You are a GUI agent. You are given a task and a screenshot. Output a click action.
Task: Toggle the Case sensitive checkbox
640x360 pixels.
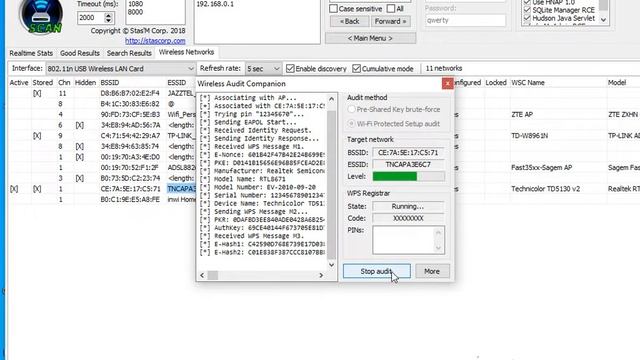[x=333, y=9]
